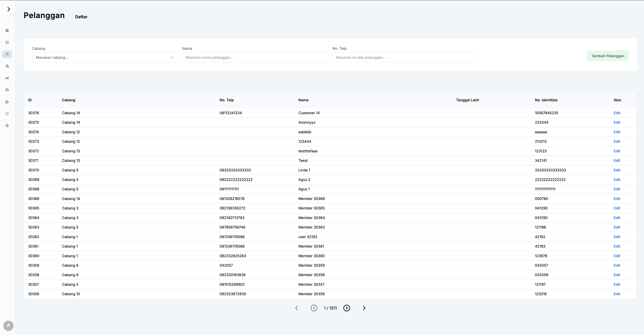This screenshot has width=644, height=335.
Task: Select ID cell 30370
Action: tap(33, 170)
